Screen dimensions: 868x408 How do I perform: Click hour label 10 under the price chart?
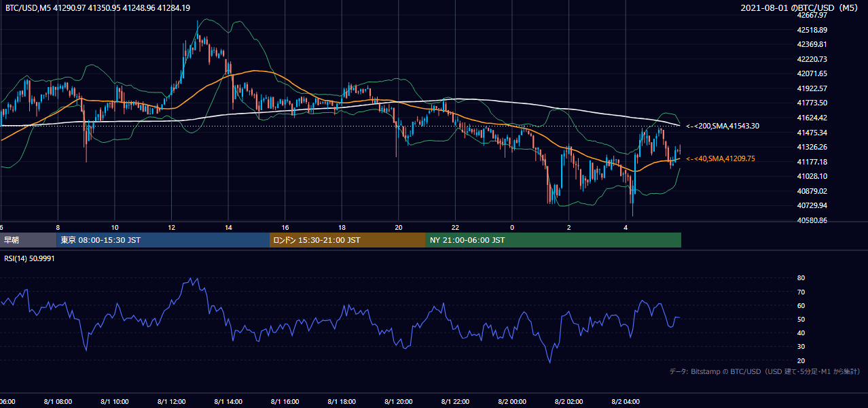tap(115, 228)
